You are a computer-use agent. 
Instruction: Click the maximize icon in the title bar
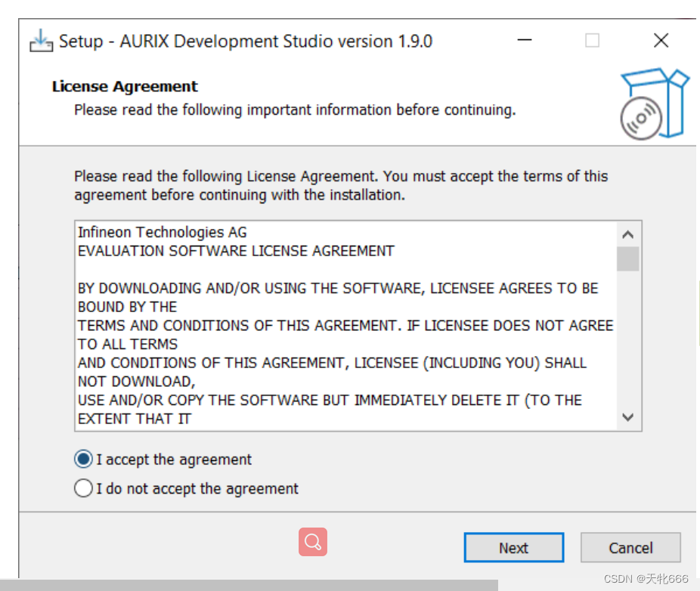click(x=593, y=40)
